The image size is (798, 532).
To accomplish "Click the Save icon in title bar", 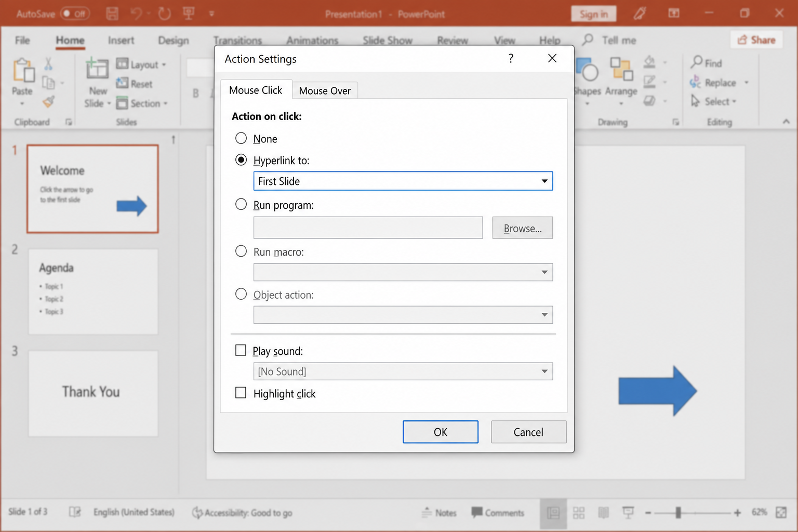I will coord(112,14).
